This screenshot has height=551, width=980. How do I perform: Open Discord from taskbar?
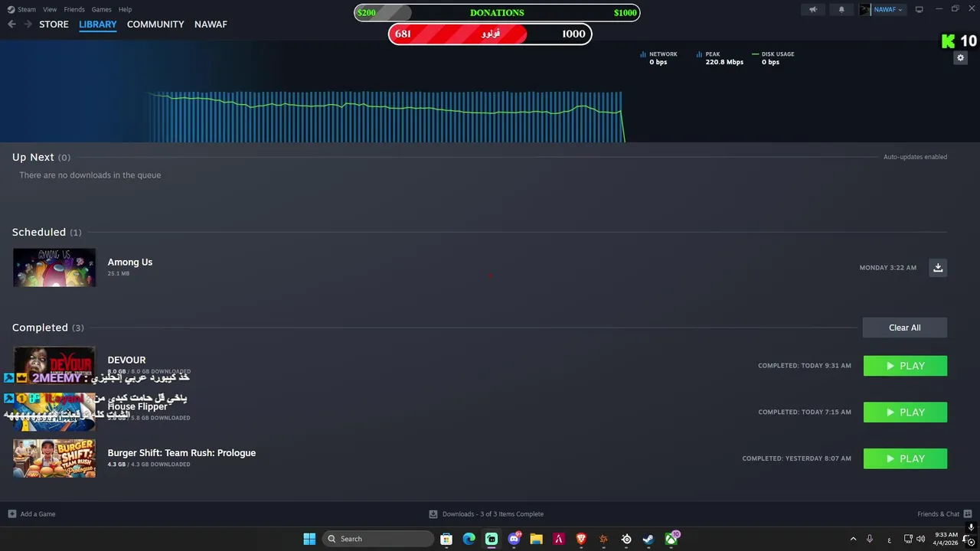[x=514, y=539]
